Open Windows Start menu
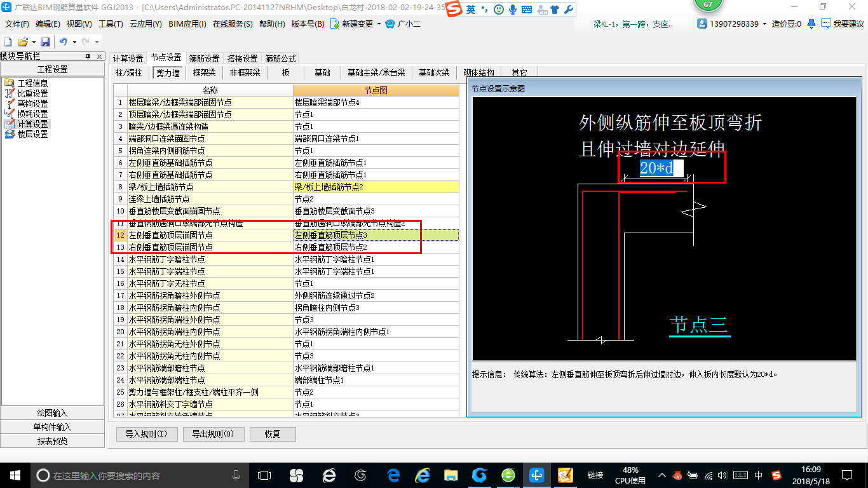The height and width of the screenshot is (488, 868). point(15,475)
